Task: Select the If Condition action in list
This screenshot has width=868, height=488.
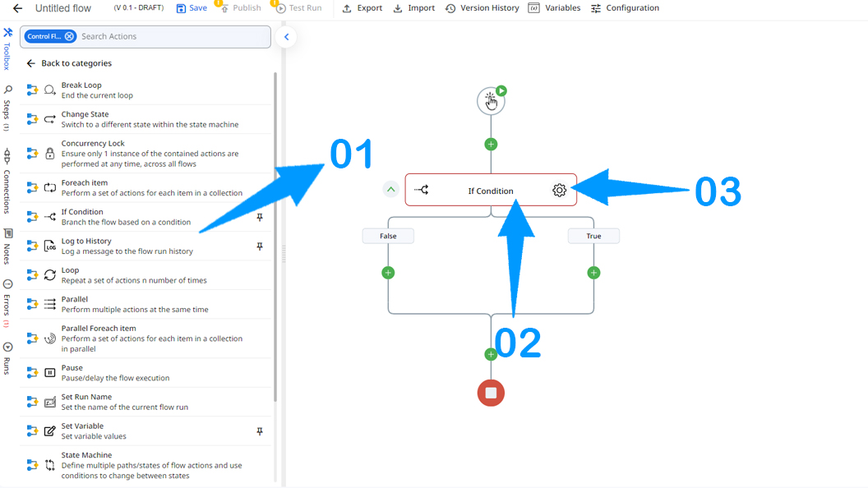Action: [146, 217]
